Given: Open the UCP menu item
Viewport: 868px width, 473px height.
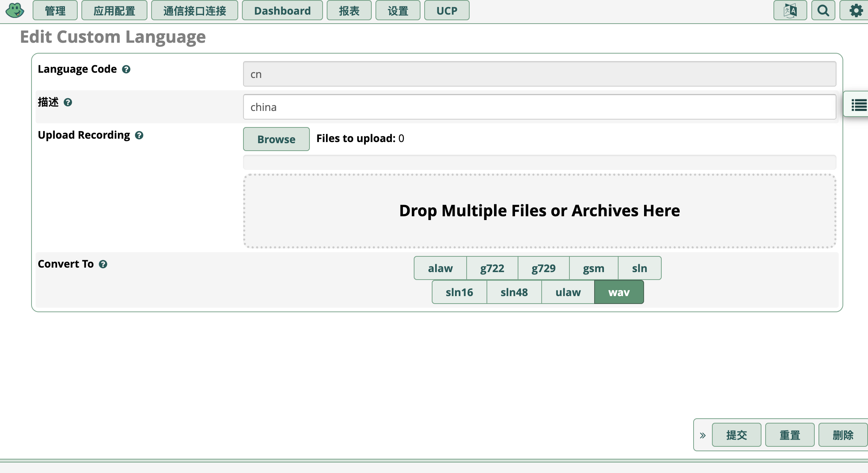Looking at the screenshot, I should (447, 10).
